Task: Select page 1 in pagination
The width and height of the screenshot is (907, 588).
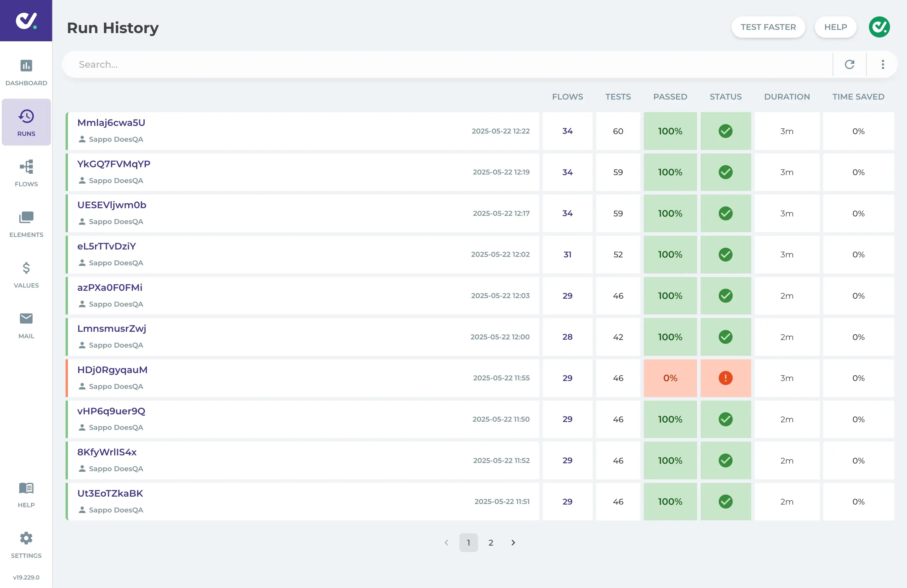Action: [468, 542]
